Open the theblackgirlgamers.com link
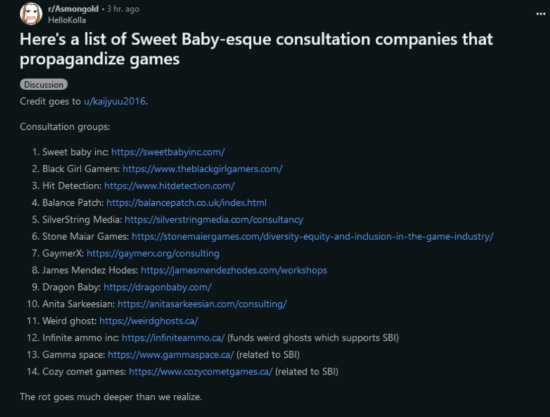 pos(202,169)
